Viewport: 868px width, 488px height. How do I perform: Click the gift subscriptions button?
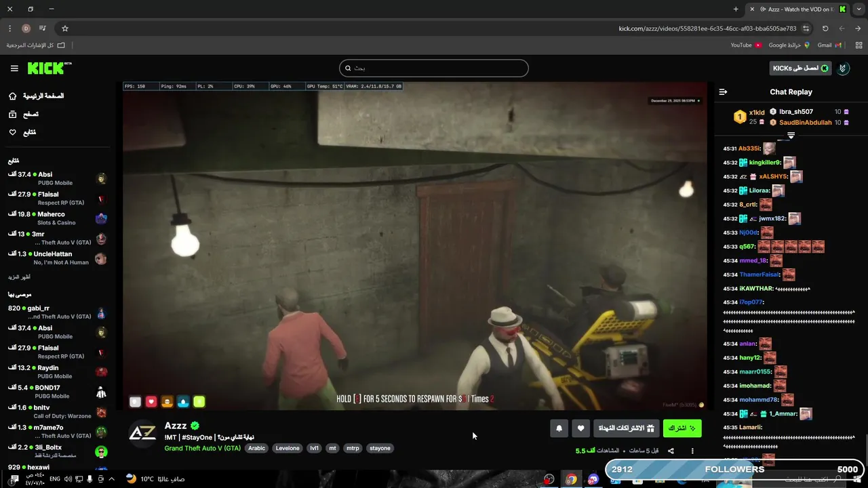coord(627,428)
